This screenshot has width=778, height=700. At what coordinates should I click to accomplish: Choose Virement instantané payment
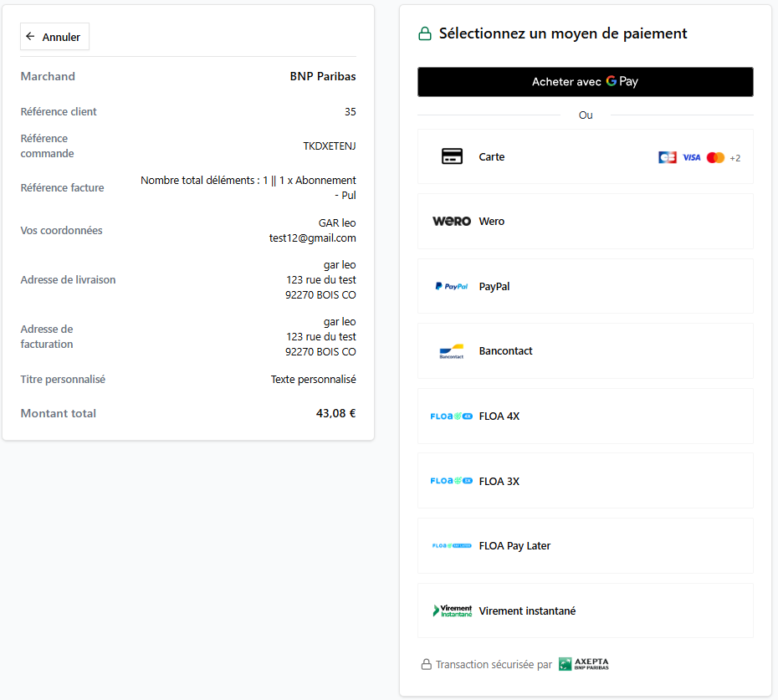click(585, 611)
